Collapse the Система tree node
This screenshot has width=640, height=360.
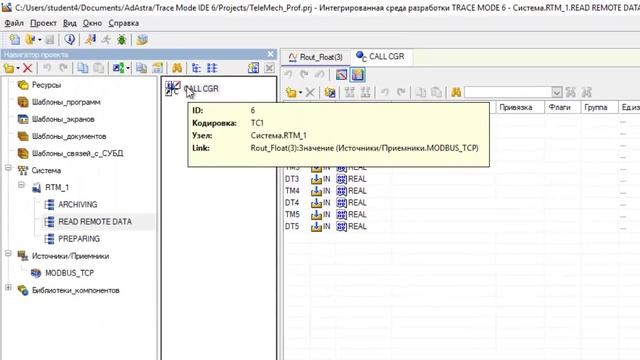tap(8, 168)
